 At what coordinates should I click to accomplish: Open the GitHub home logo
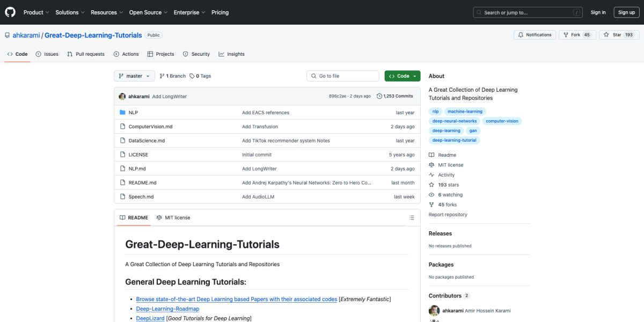(x=10, y=12)
